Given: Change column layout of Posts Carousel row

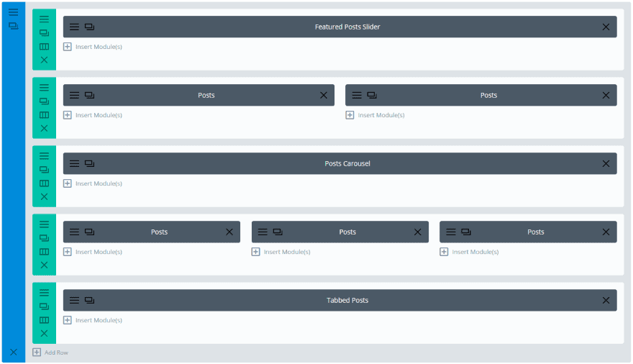Looking at the screenshot, I should (44, 183).
